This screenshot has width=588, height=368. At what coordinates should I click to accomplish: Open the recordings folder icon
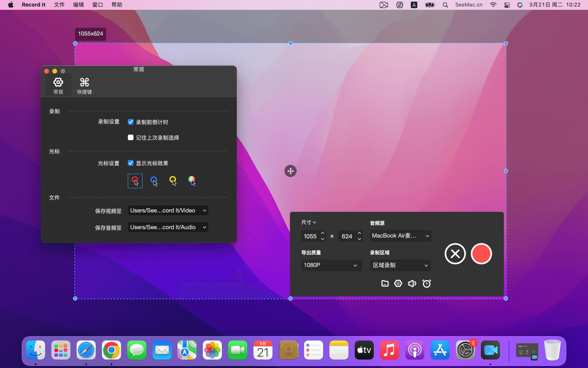385,283
